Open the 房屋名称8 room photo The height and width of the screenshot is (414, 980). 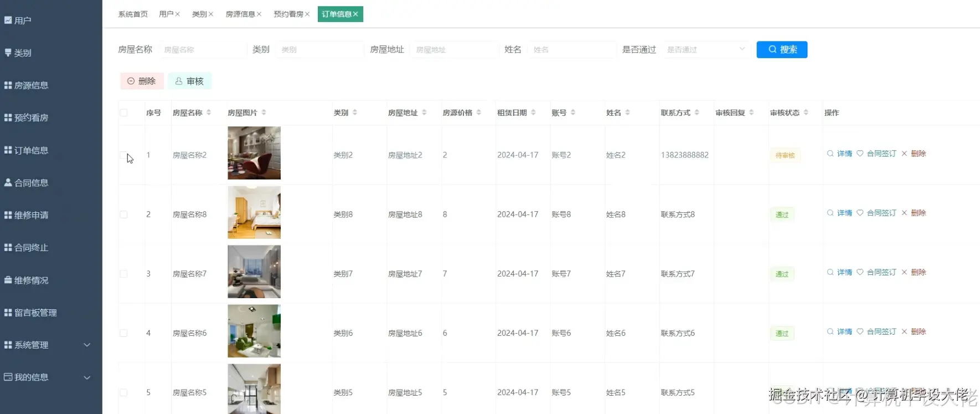tap(254, 212)
